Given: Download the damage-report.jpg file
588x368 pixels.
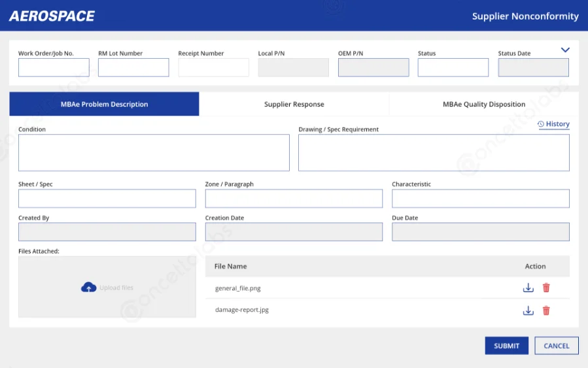Looking at the screenshot, I should coord(528,310).
